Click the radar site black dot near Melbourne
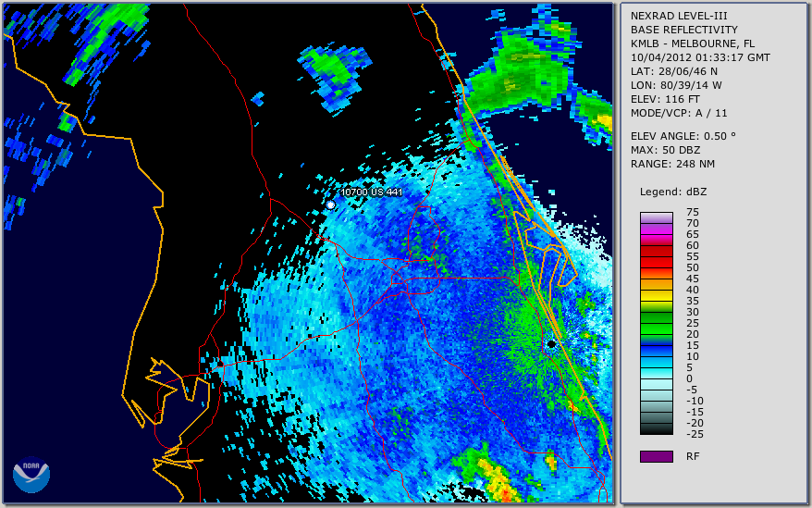 click(551, 344)
